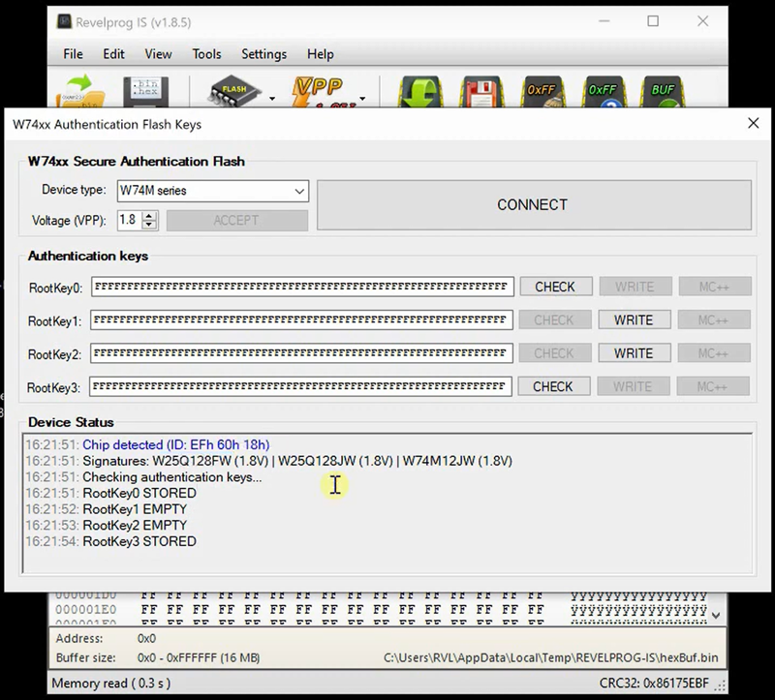This screenshot has height=700, width=775.
Task: Click the disabled CHECK button for RootKey1
Action: [554, 320]
